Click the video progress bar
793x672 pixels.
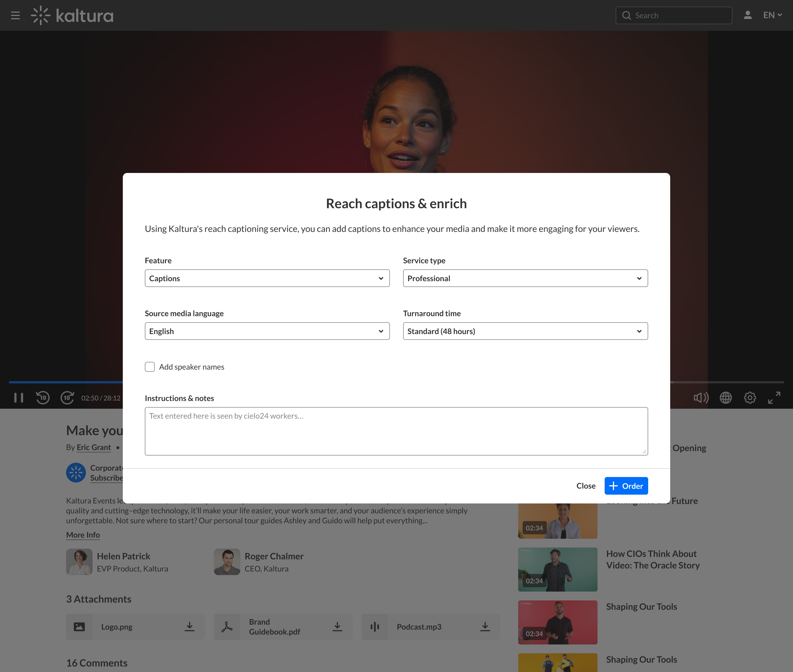tap(65, 382)
